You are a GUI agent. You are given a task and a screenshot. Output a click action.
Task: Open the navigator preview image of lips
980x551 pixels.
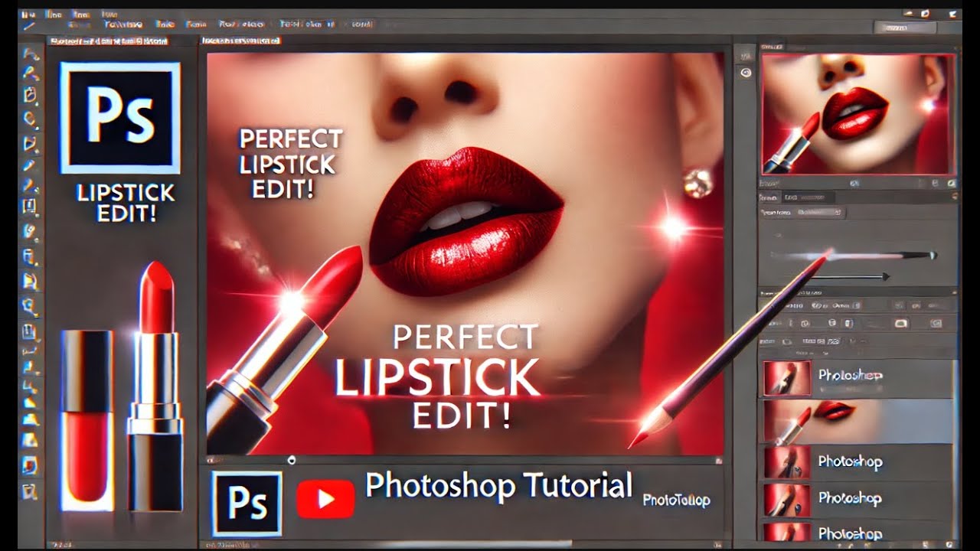858,114
